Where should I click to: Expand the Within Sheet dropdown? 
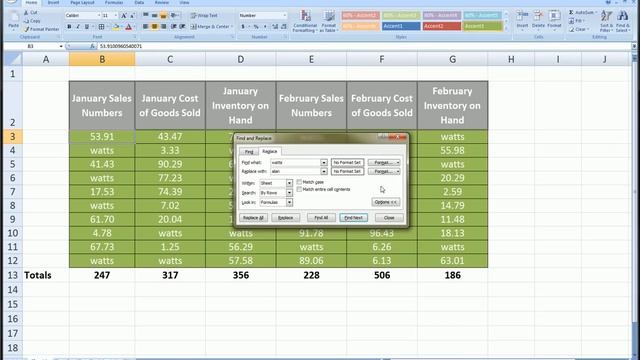pyautogui.click(x=289, y=183)
